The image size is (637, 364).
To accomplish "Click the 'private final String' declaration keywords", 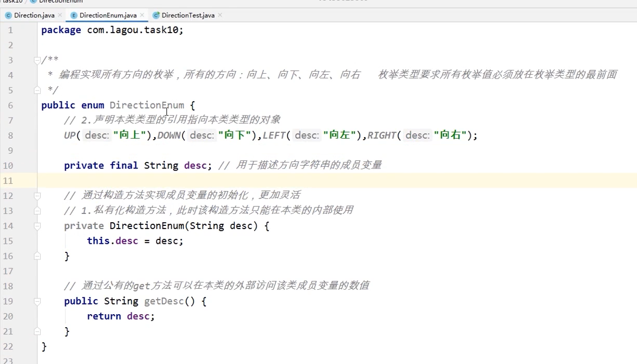I will [121, 165].
